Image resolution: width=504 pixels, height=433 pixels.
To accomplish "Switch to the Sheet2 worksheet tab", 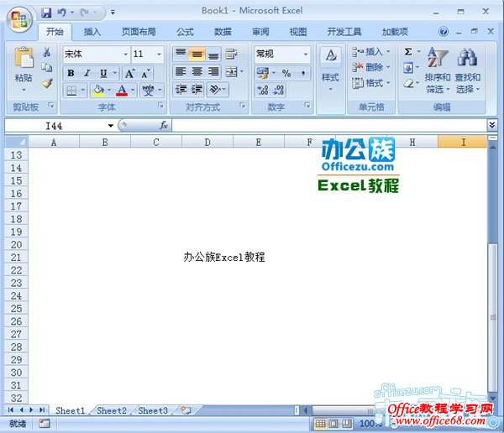I will pos(112,410).
